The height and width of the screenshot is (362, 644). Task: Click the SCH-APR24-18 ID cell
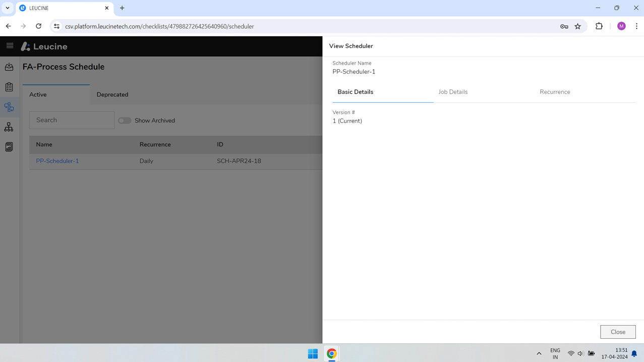pos(239,161)
